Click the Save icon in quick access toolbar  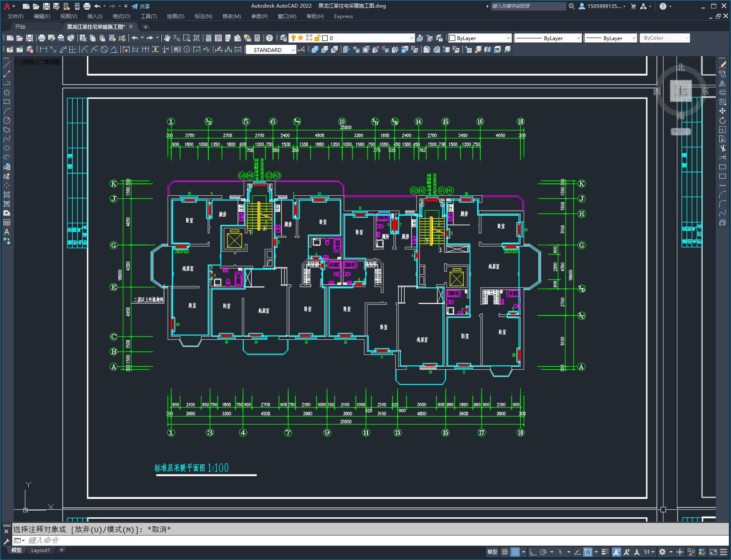46,6
